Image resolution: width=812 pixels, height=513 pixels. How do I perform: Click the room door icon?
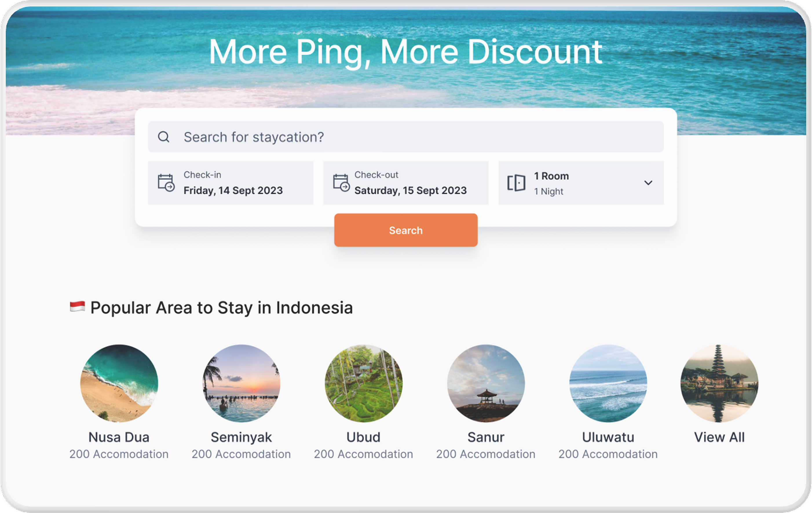point(516,183)
